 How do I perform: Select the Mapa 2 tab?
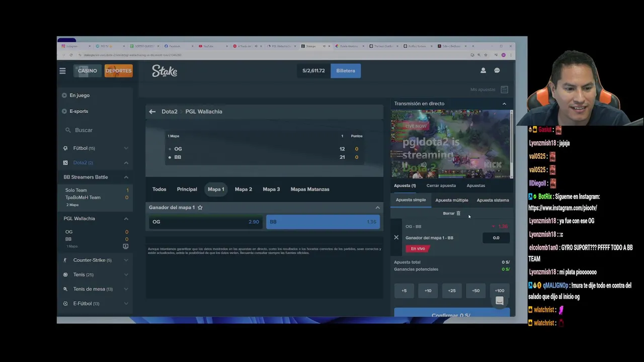pos(244,190)
